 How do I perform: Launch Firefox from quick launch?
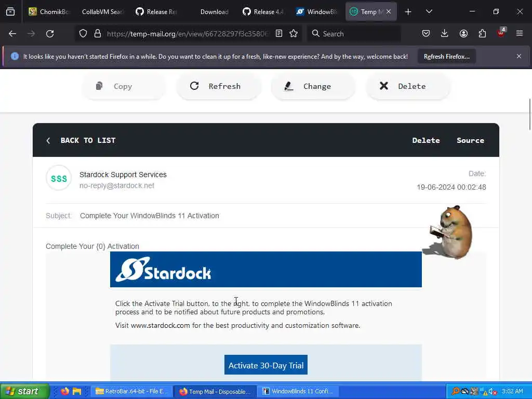(65, 391)
